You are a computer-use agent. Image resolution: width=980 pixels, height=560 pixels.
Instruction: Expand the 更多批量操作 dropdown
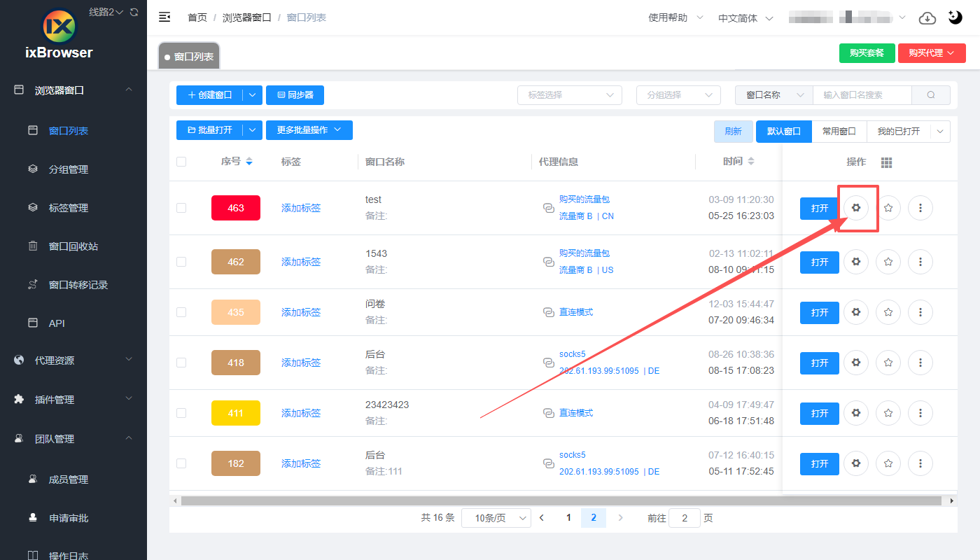pyautogui.click(x=309, y=130)
